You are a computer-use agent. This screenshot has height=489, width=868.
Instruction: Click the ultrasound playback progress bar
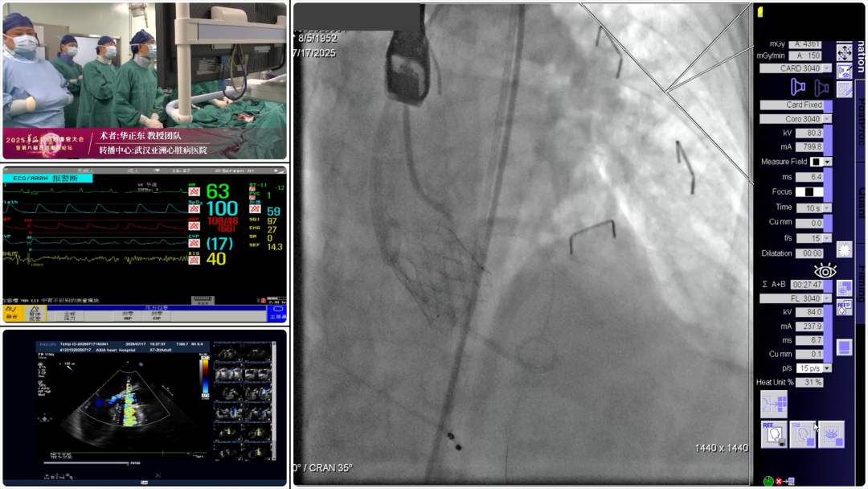coord(86,463)
